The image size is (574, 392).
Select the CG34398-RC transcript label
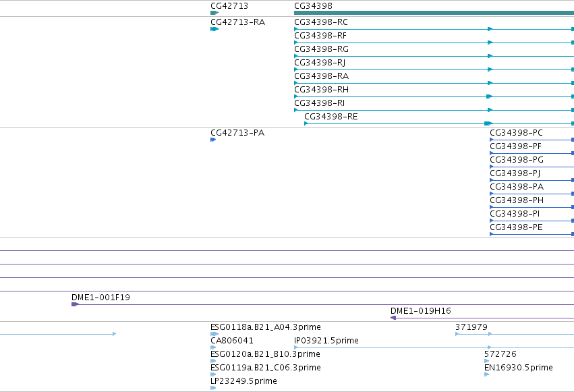click(320, 22)
